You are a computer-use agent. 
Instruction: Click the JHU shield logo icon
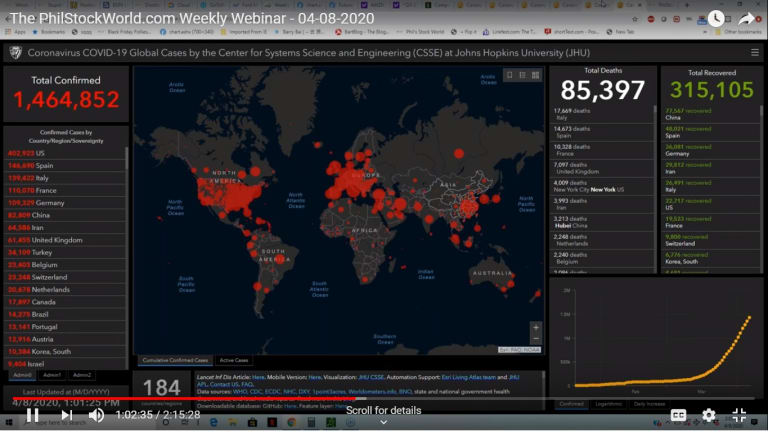click(x=16, y=52)
